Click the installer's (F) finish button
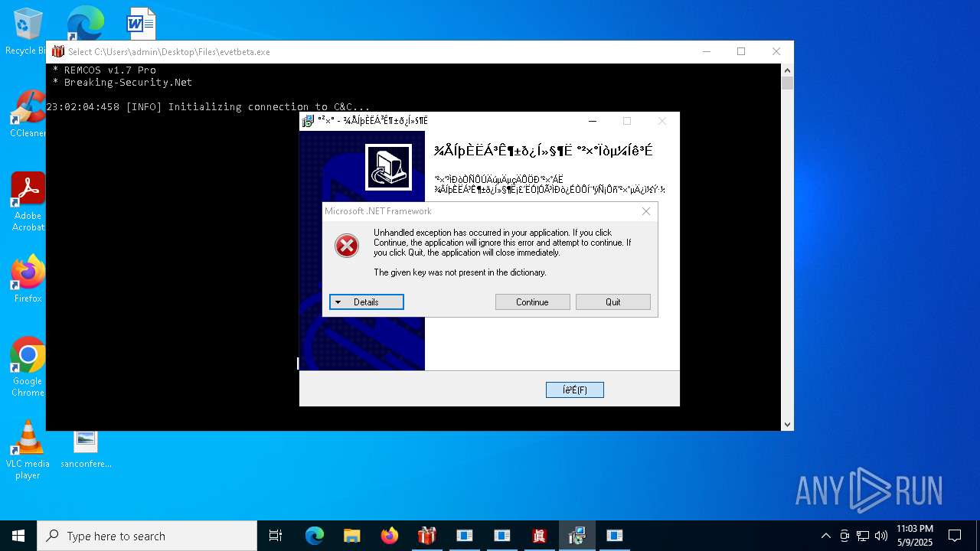This screenshot has width=980, height=551. coord(575,390)
